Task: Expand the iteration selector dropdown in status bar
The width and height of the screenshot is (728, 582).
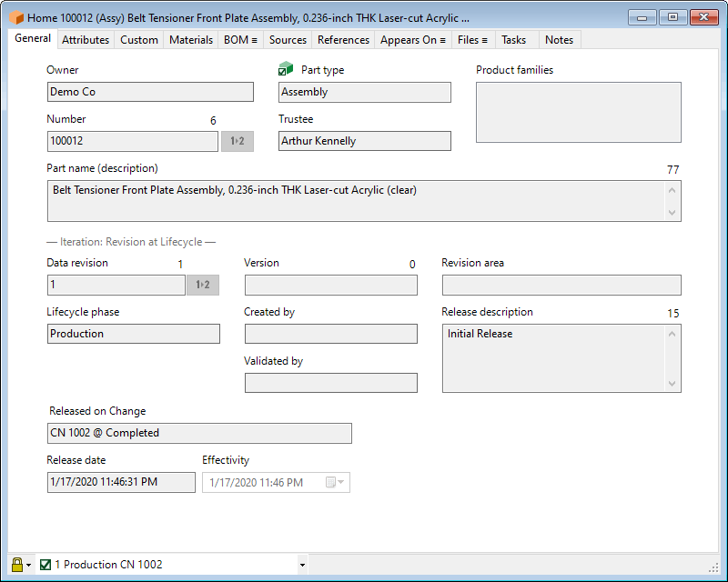Action: [302, 565]
